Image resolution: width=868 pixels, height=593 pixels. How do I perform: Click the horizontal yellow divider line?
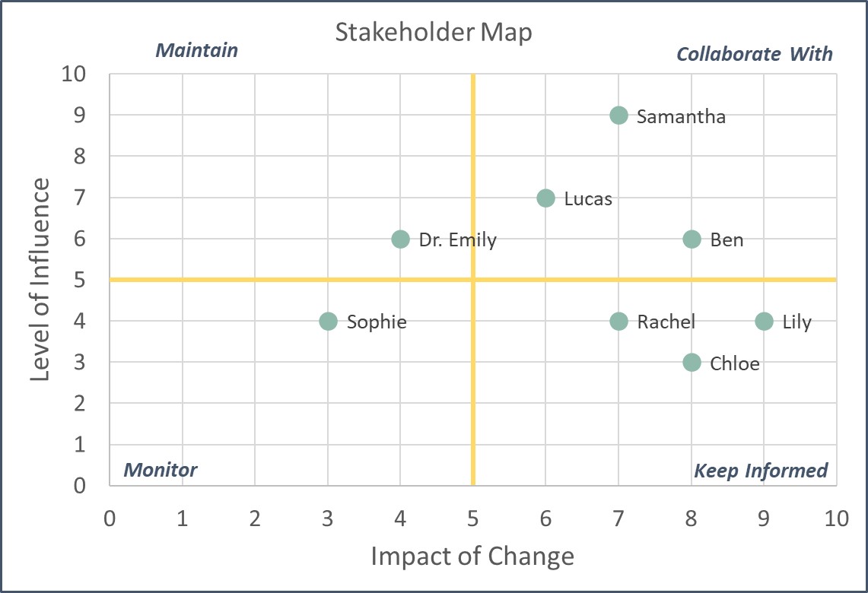[228, 281]
